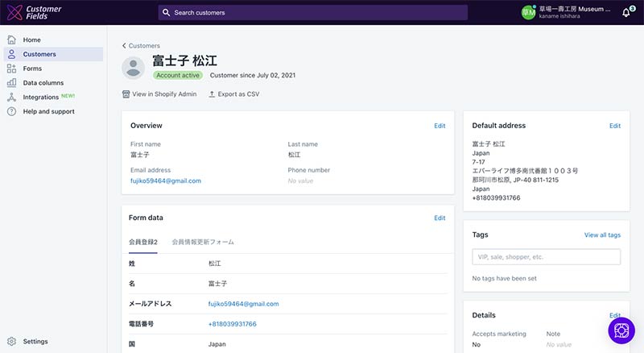Open Data columns in the sidebar

(x=43, y=83)
